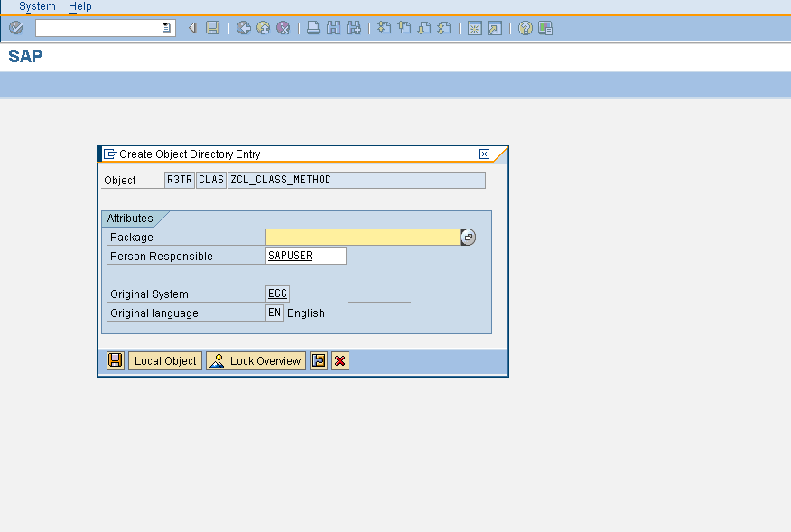791x532 pixels.
Task: Click the Generate Shortcut toolbar icon
Action: 493,28
